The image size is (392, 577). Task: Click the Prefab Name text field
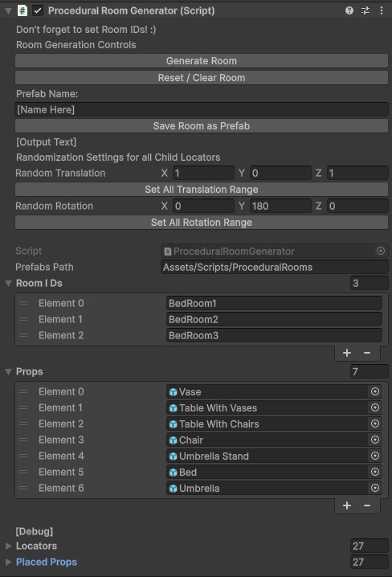coord(202,109)
